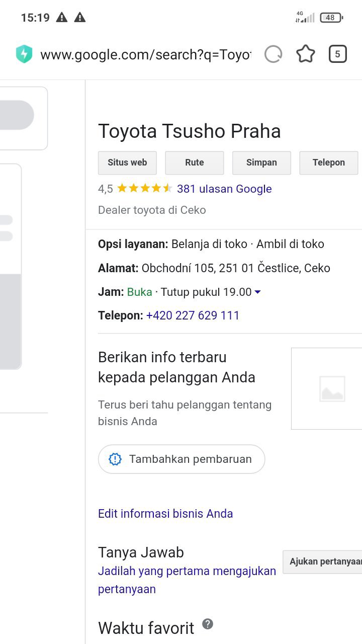Get directions with Rute button
362x644 pixels.
[194, 163]
